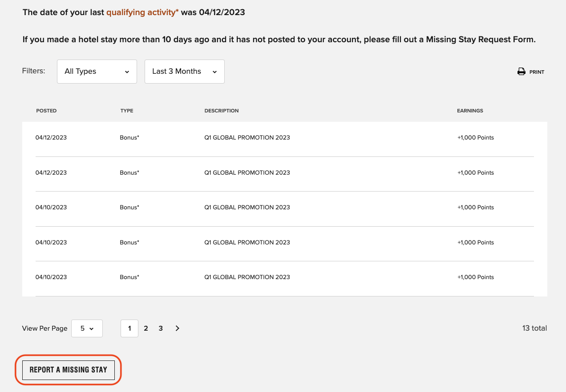Select page 1 in pagination
The width and height of the screenshot is (566, 392).
click(129, 328)
